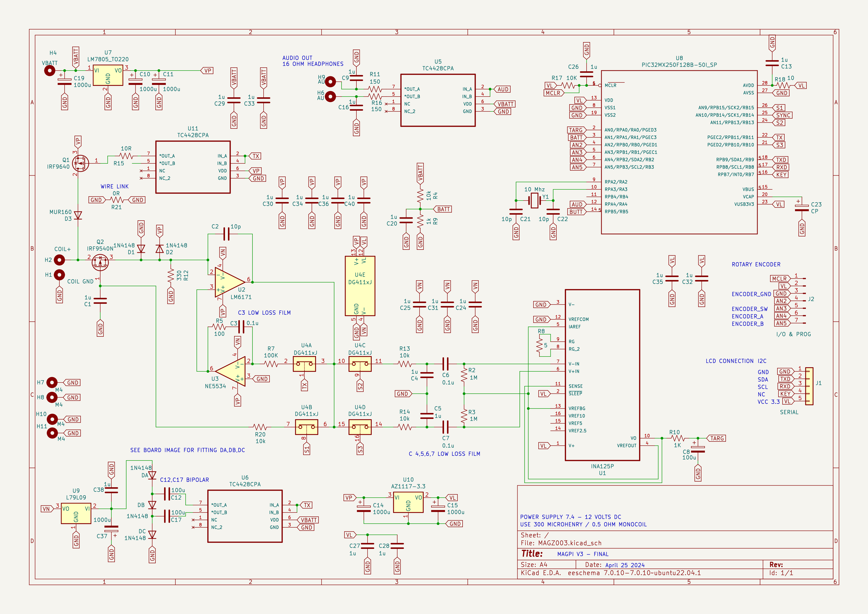Click the 'C12,C17 BIPOLAR' note
The height and width of the screenshot is (614, 868).
click(184, 480)
